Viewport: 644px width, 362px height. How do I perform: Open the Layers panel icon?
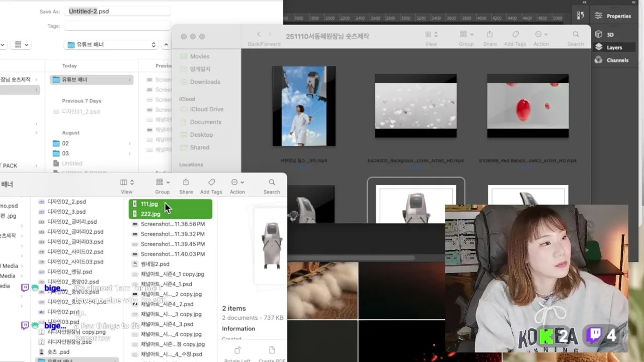click(x=598, y=47)
